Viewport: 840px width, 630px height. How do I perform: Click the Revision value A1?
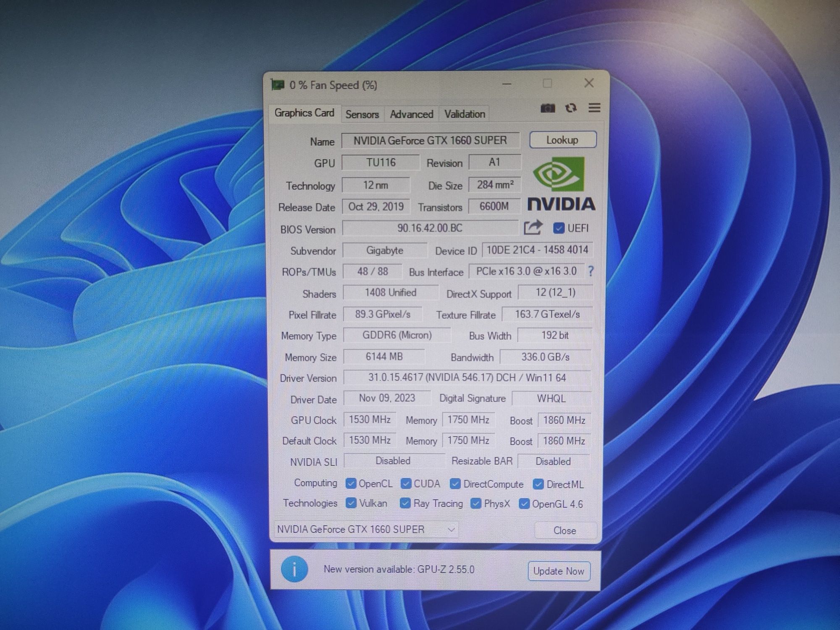click(495, 162)
